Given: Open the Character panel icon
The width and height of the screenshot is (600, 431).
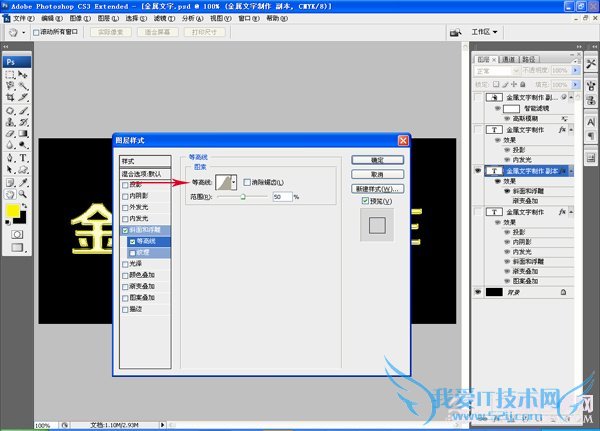Looking at the screenshot, I should [x=591, y=122].
